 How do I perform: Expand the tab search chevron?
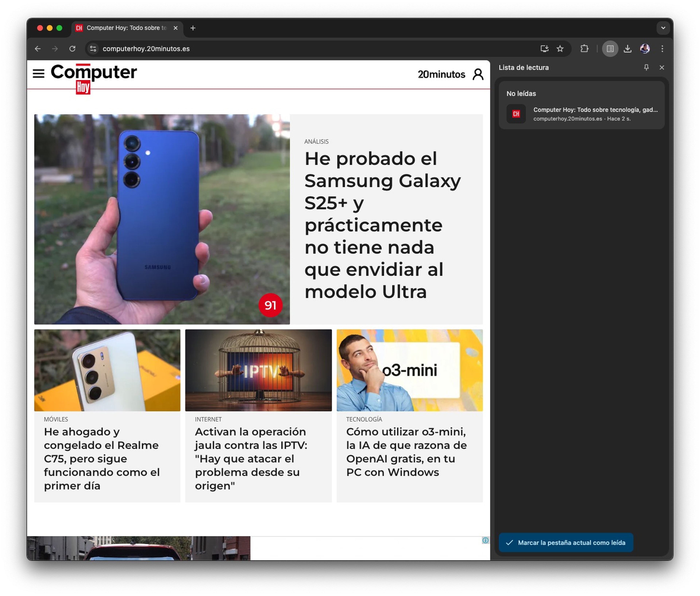pyautogui.click(x=663, y=28)
